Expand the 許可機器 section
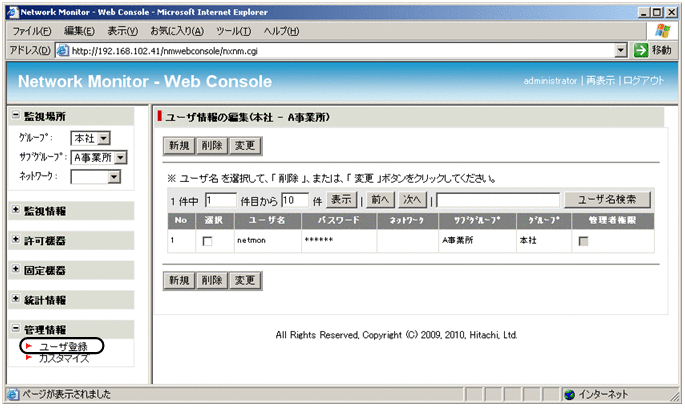Image resolution: width=685 pixels, height=408 pixels. 16,239
